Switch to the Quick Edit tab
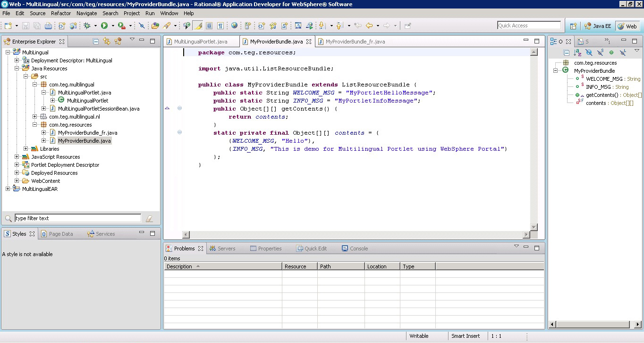This screenshot has width=644, height=343. [312, 249]
